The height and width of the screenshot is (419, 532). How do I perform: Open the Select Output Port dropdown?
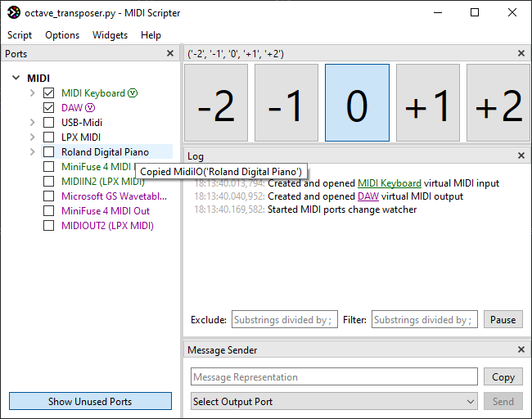(334, 402)
